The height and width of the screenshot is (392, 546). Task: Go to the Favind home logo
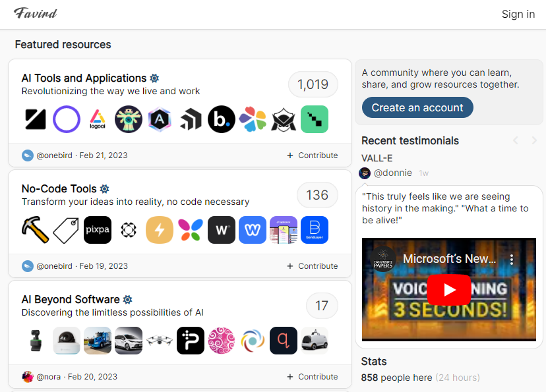coord(35,13)
